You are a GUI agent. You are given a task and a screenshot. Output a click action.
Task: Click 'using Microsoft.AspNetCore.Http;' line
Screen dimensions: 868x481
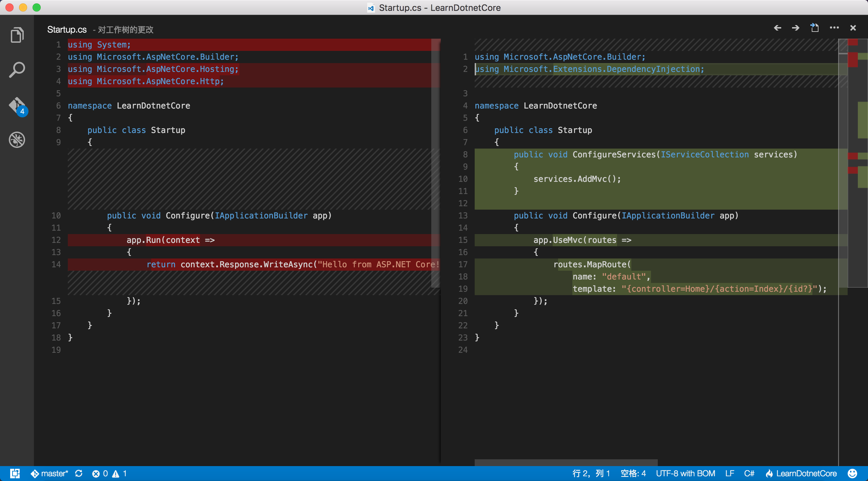click(x=146, y=81)
